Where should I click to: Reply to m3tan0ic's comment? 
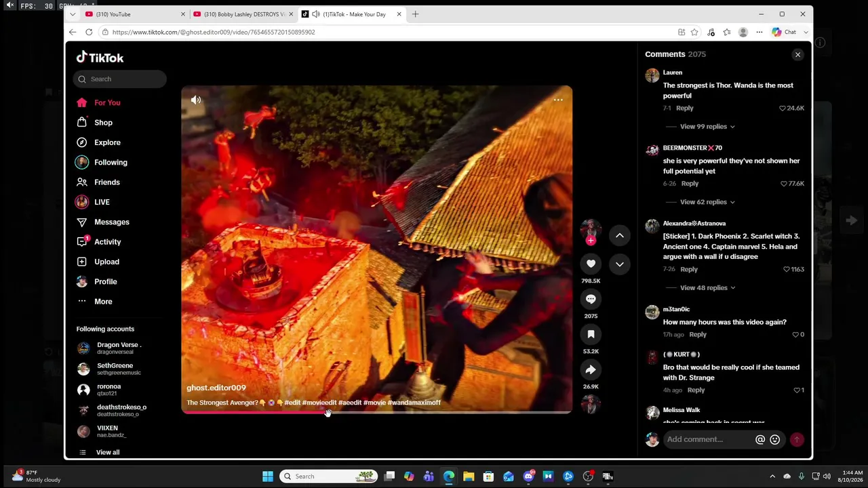point(698,335)
